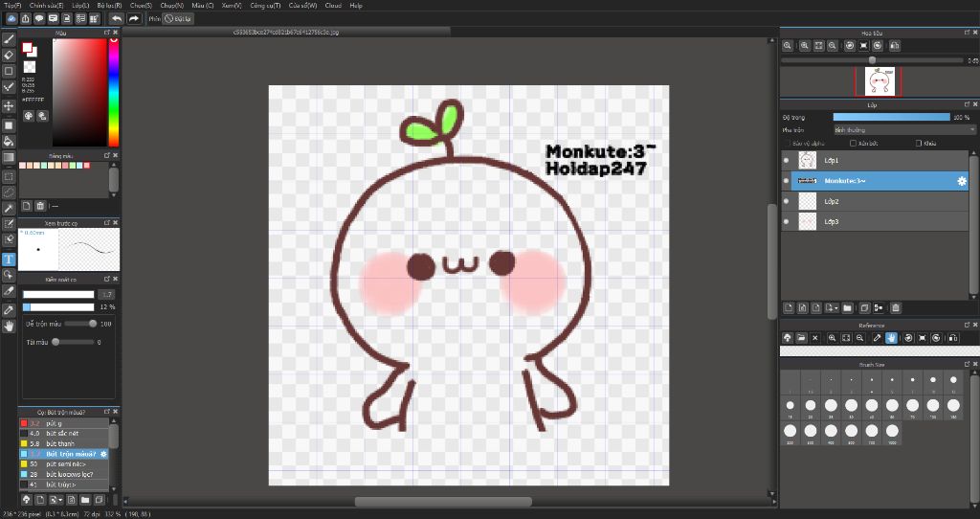
Task: Delete the active layer with trash icon
Action: [x=896, y=307]
